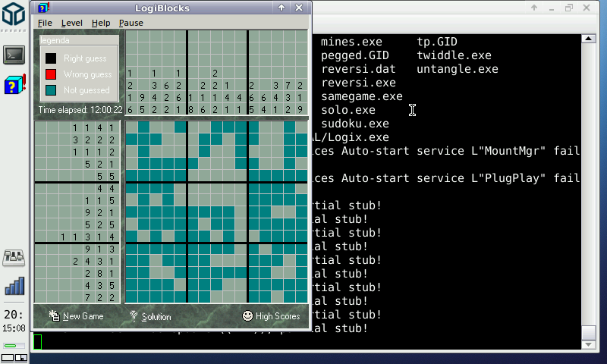Viewport: 607px width, 364px height.
Task: Open the Help menu
Action: (x=101, y=23)
